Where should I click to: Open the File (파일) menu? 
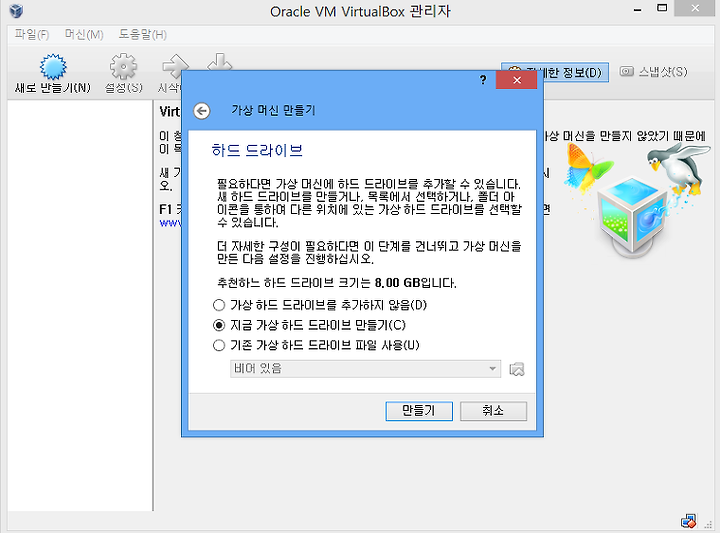[x=32, y=34]
